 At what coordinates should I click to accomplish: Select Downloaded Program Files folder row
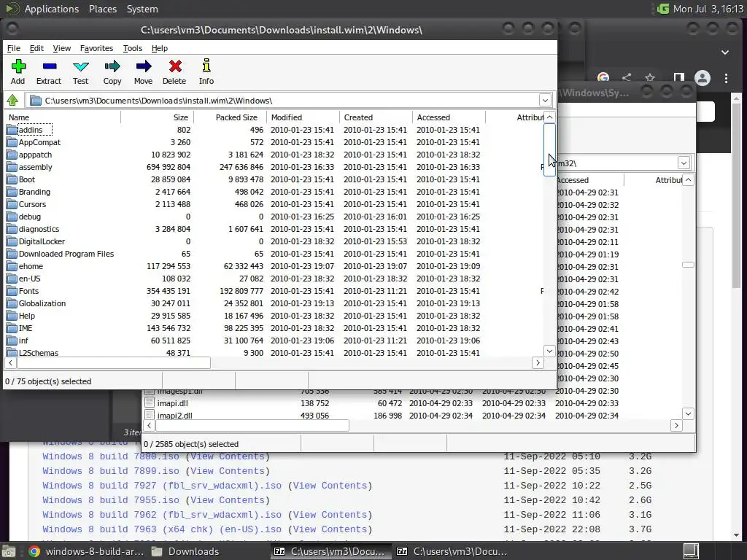click(x=274, y=254)
